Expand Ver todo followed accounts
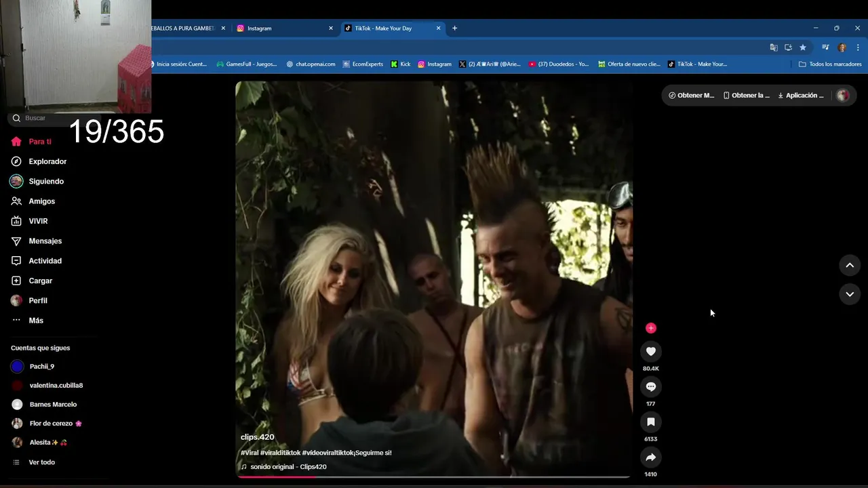 coord(34,462)
